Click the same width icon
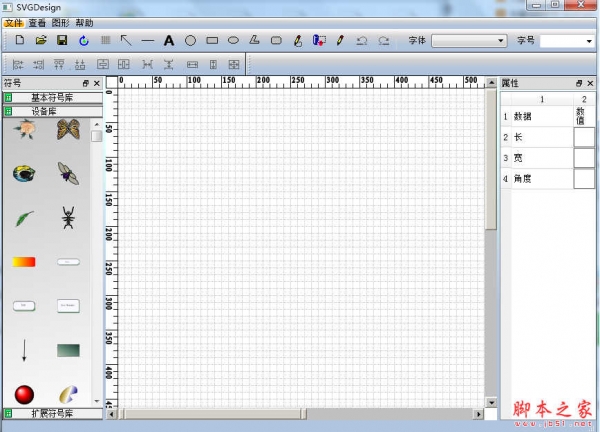 coord(192,65)
